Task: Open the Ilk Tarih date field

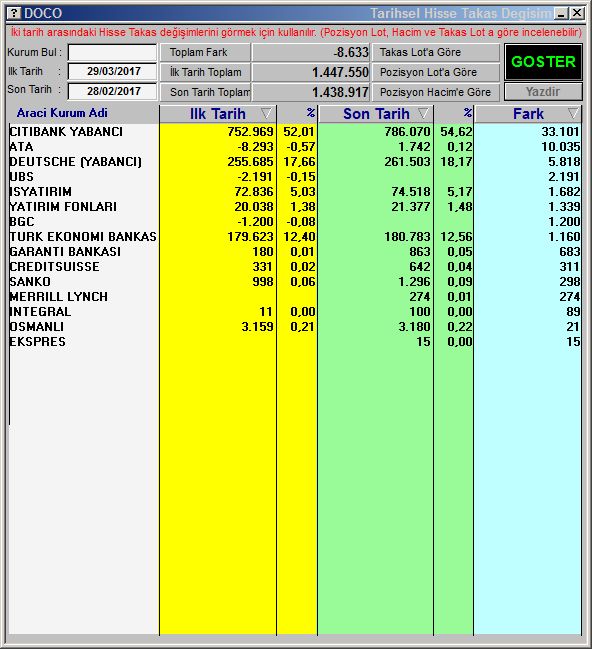Action: tap(113, 71)
